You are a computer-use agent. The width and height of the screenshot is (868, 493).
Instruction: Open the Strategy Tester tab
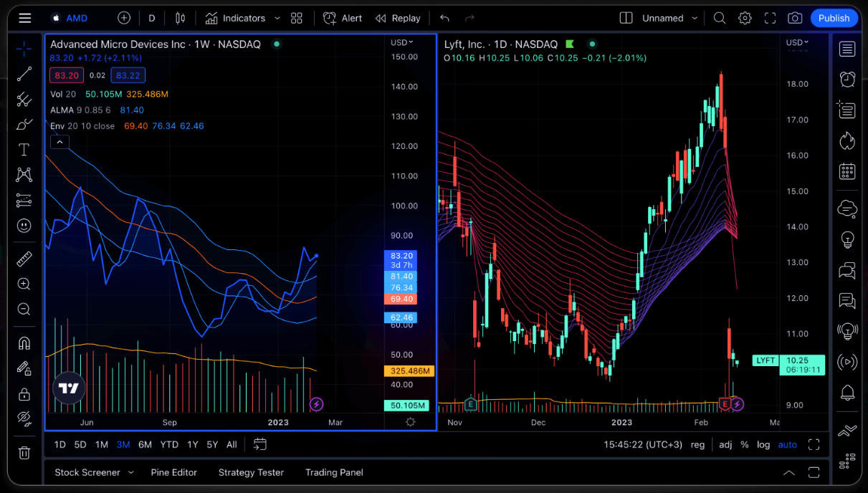point(251,472)
